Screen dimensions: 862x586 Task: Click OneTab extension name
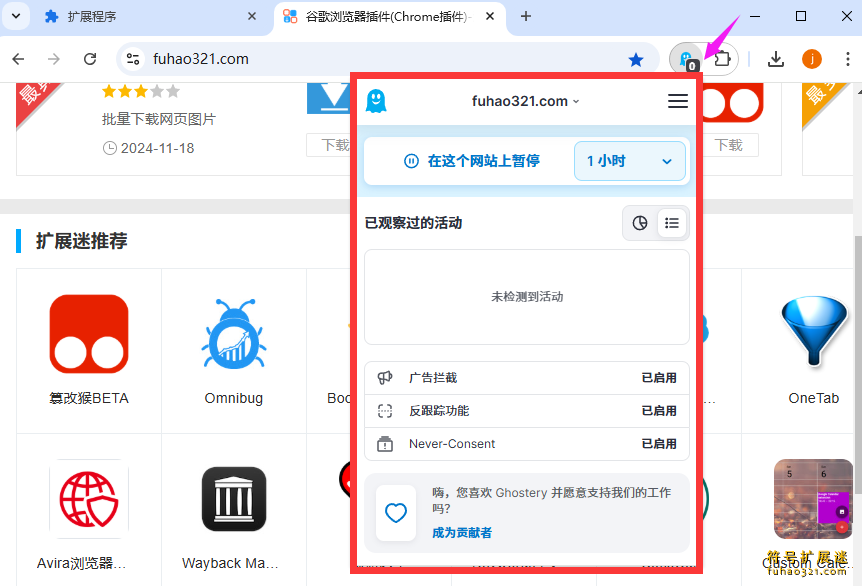[x=814, y=398]
